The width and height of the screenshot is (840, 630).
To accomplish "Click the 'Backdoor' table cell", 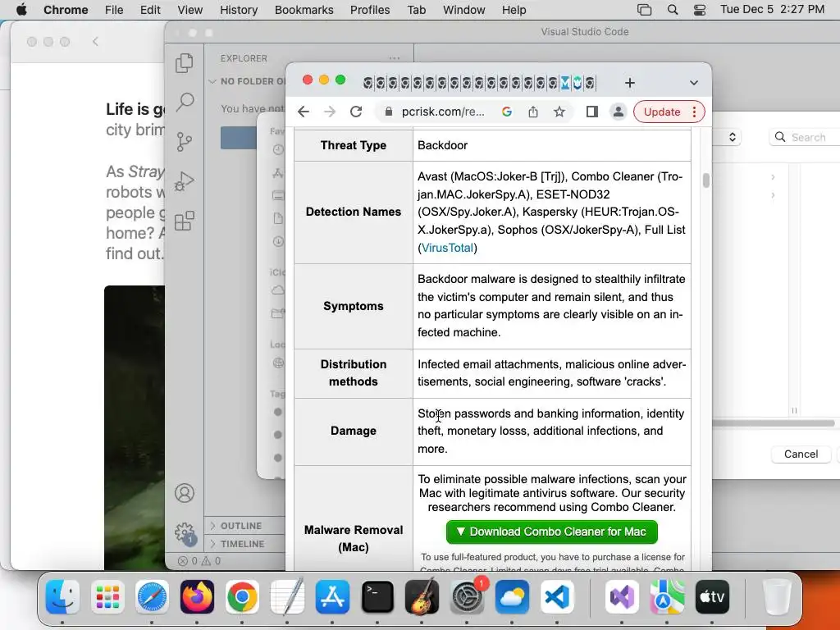I will [552, 145].
